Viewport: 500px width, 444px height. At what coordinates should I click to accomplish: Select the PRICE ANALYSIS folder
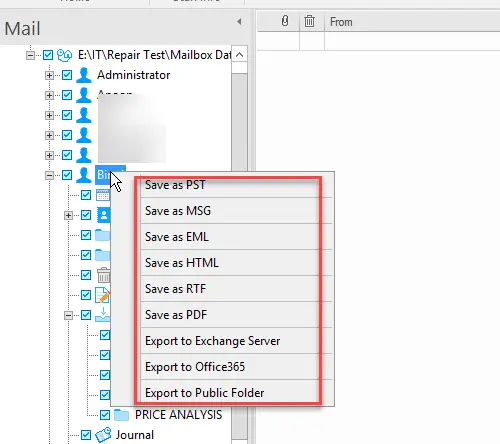(x=178, y=415)
